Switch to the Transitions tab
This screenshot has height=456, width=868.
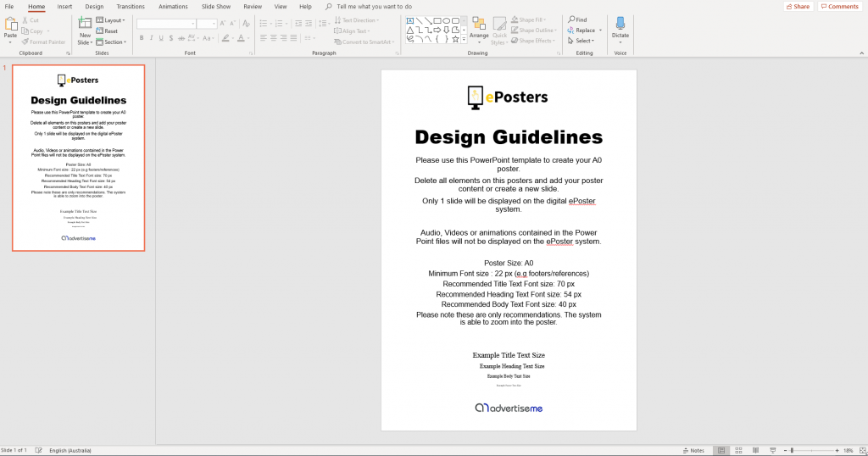tap(131, 7)
